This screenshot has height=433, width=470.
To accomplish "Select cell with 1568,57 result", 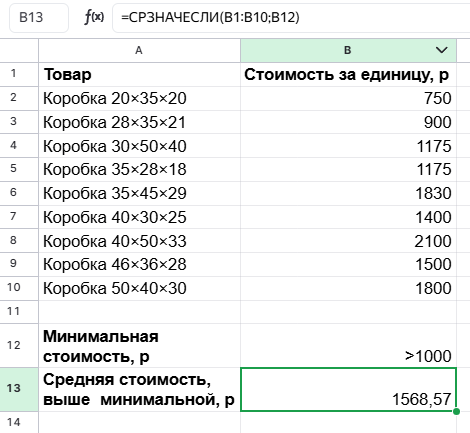I will coord(348,389).
